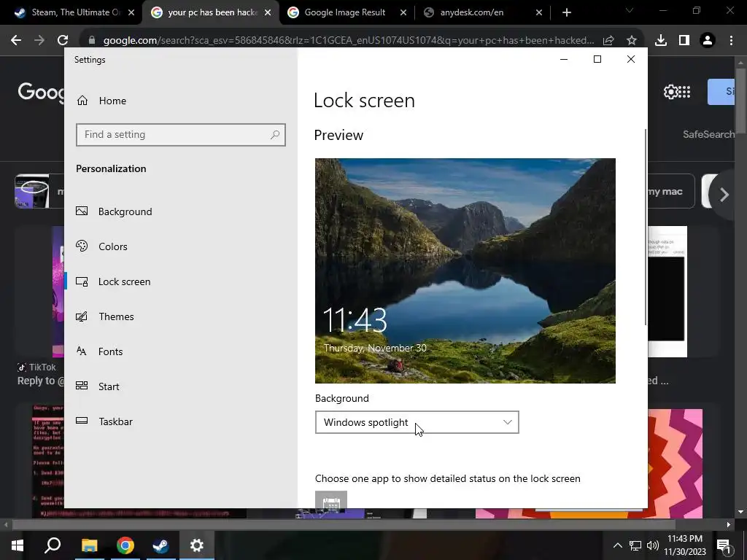Click the lock screen preview image
The width and height of the screenshot is (747, 560).
(x=465, y=271)
